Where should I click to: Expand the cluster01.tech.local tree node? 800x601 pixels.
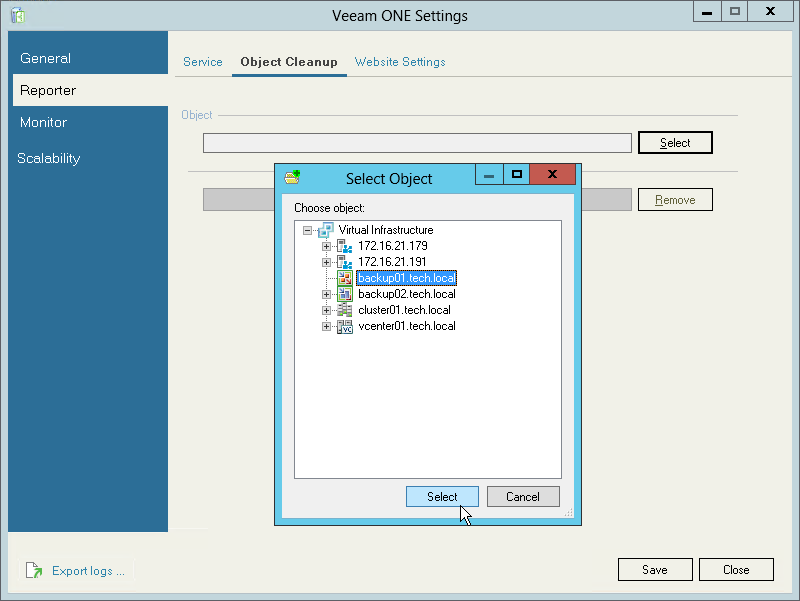pos(326,310)
